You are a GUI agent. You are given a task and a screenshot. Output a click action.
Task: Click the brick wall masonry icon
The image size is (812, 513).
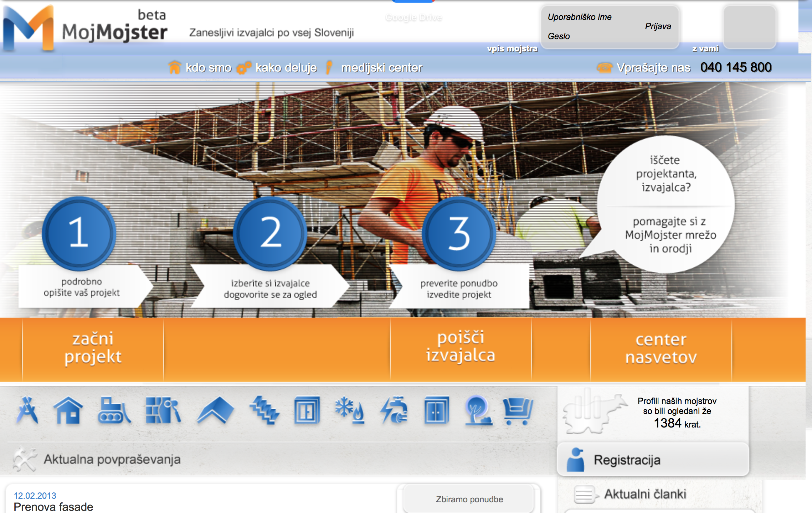coord(163,410)
